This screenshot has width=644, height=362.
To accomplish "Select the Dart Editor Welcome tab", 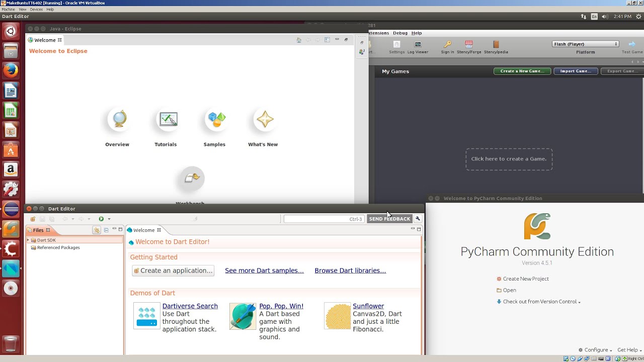I will click(144, 230).
